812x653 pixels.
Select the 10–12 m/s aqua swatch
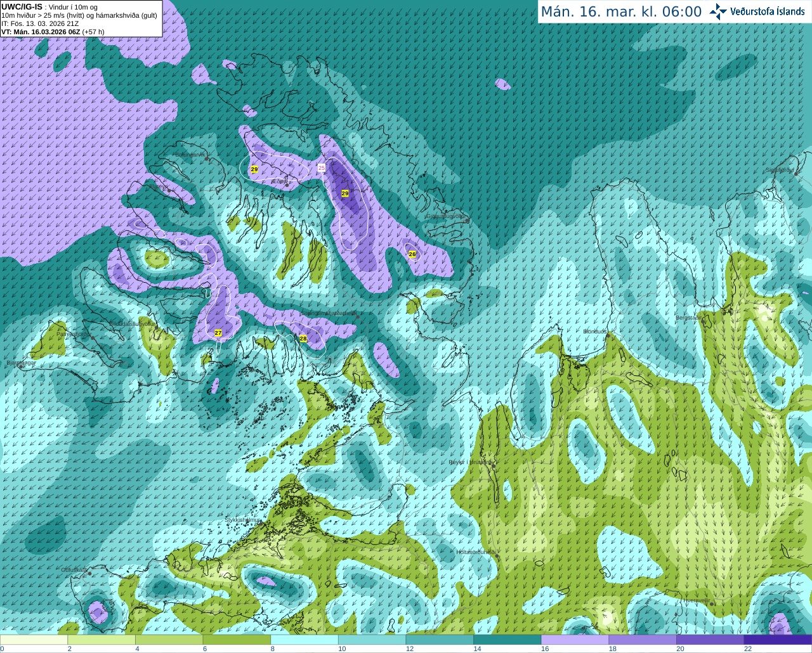(x=372, y=640)
